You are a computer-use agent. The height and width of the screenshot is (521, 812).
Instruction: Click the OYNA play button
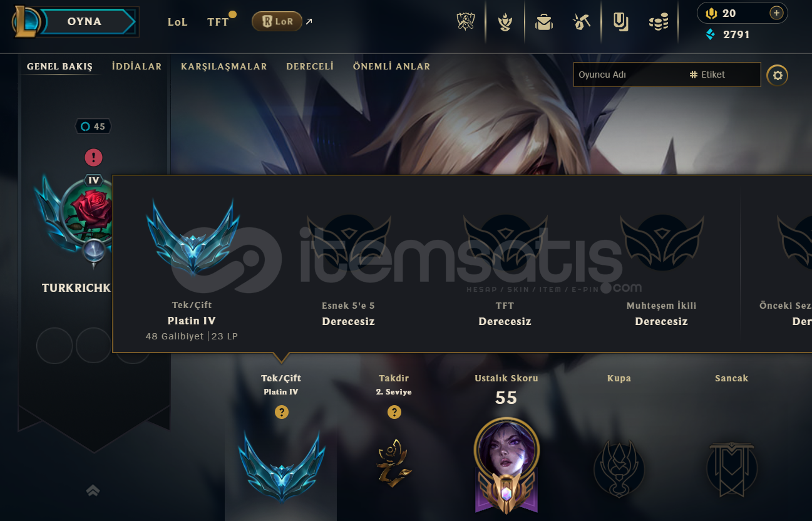coord(84,22)
